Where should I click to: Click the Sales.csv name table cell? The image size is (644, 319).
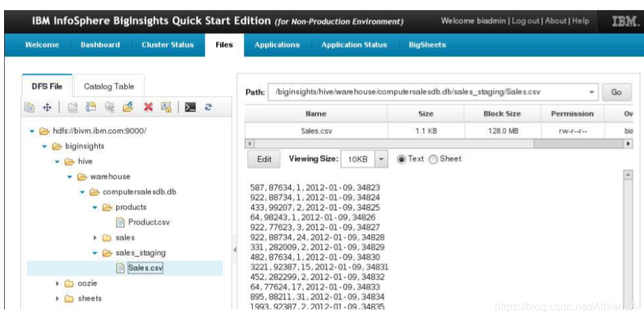pos(317,131)
